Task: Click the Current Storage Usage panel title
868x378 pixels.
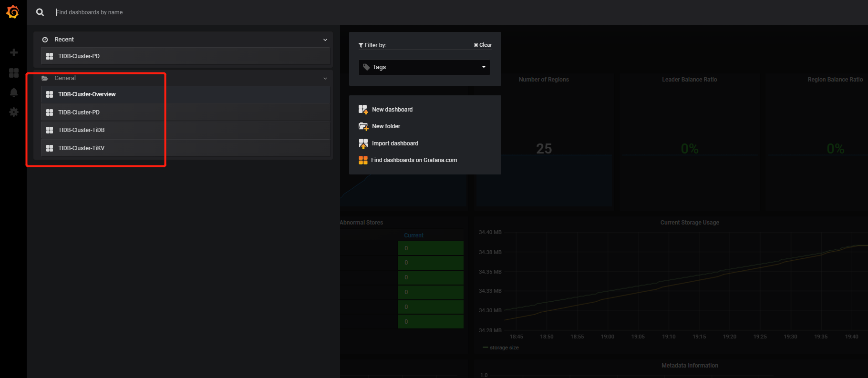Action: click(x=690, y=223)
